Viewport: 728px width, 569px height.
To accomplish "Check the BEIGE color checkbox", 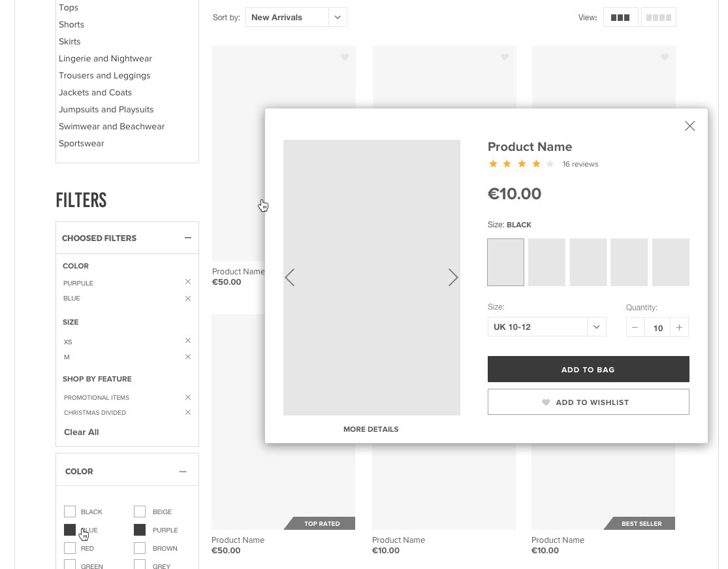I will (140, 512).
